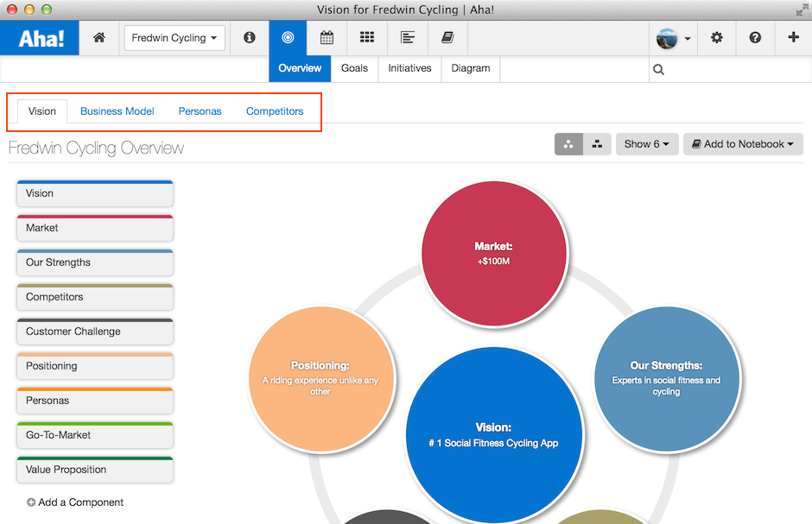This screenshot has height=524, width=812.
Task: Select the Vision sub-tab
Action: pyautogui.click(x=42, y=111)
